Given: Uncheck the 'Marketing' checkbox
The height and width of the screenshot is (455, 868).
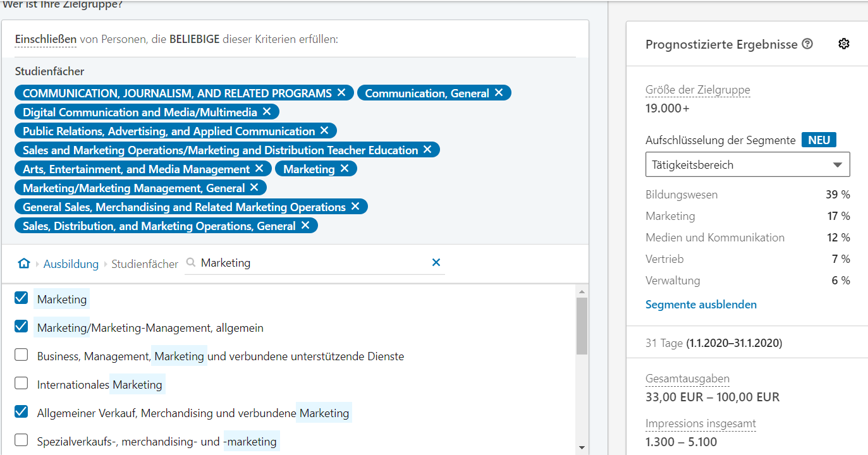Looking at the screenshot, I should click(21, 298).
